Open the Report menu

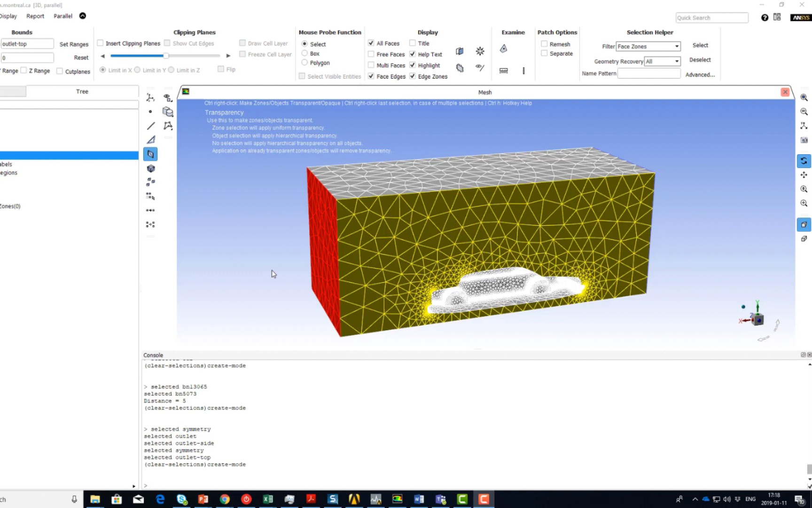pos(35,16)
